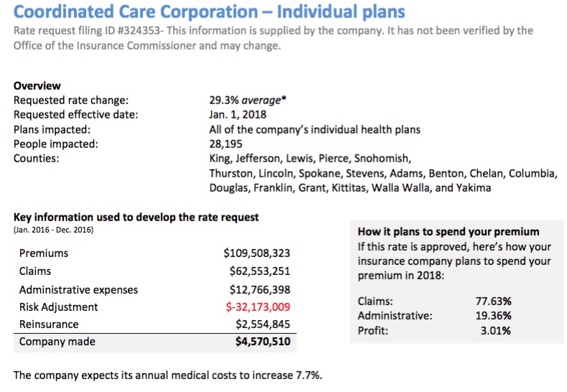Click the Plans impacted label

tap(52, 130)
